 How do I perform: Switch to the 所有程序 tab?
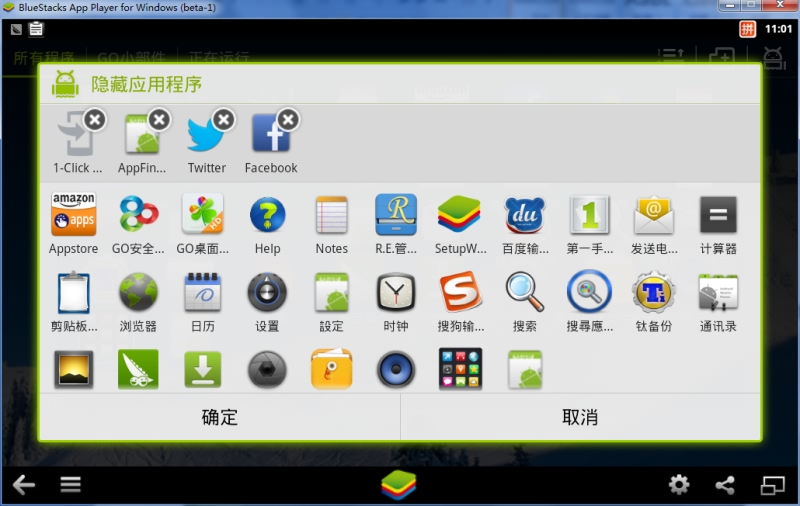(x=44, y=58)
